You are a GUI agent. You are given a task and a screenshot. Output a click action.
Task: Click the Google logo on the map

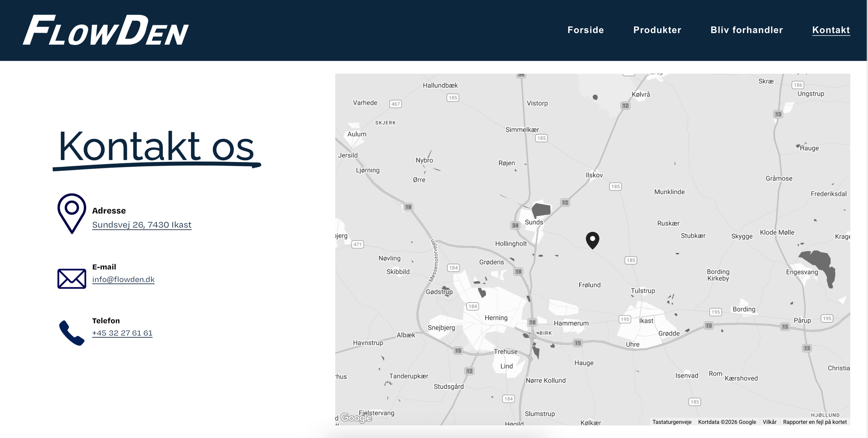pos(356,417)
